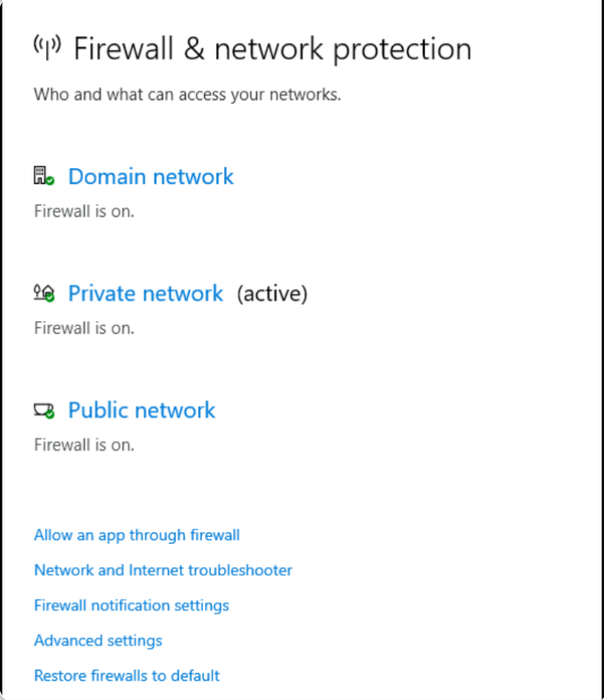This screenshot has height=700, width=604.
Task: Click green check badge on Public network icon
Action: [50, 415]
